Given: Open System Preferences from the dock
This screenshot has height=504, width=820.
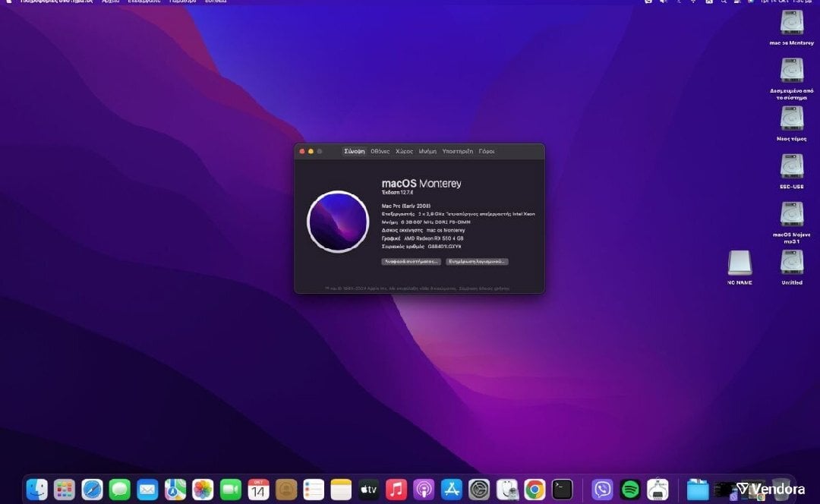Looking at the screenshot, I should [479, 490].
